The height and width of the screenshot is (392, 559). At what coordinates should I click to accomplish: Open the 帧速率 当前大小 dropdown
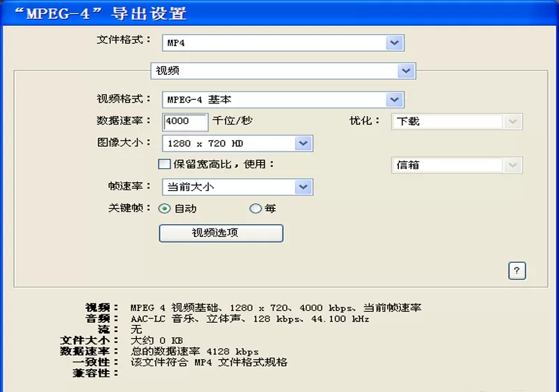point(238,187)
